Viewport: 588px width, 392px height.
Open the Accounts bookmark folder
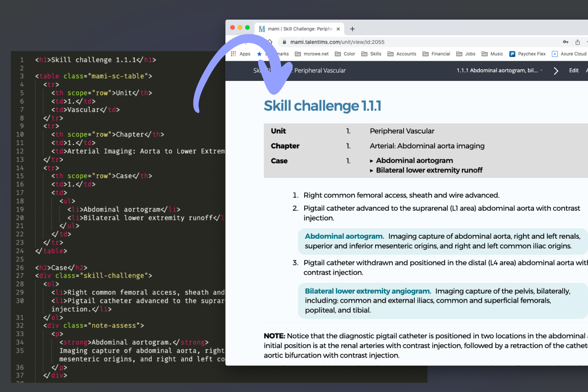click(402, 54)
